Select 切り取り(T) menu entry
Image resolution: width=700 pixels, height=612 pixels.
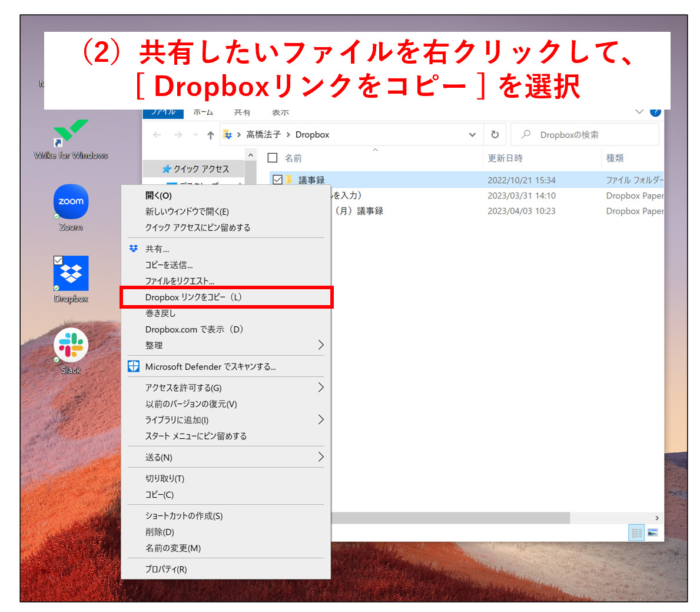pos(226,478)
